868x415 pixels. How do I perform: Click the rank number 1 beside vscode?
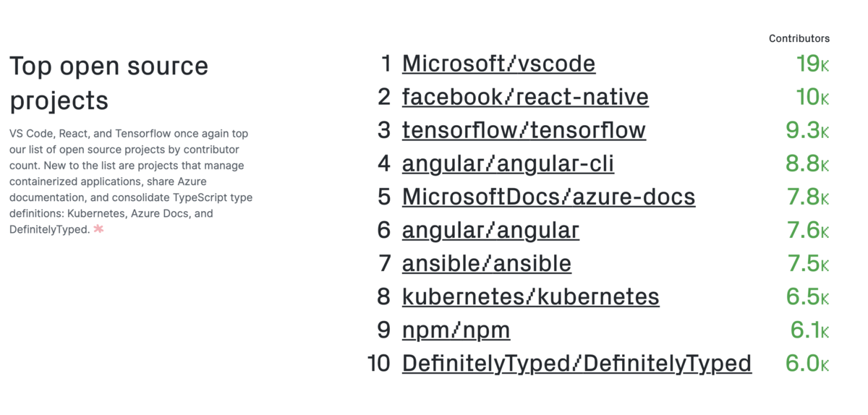pos(385,64)
